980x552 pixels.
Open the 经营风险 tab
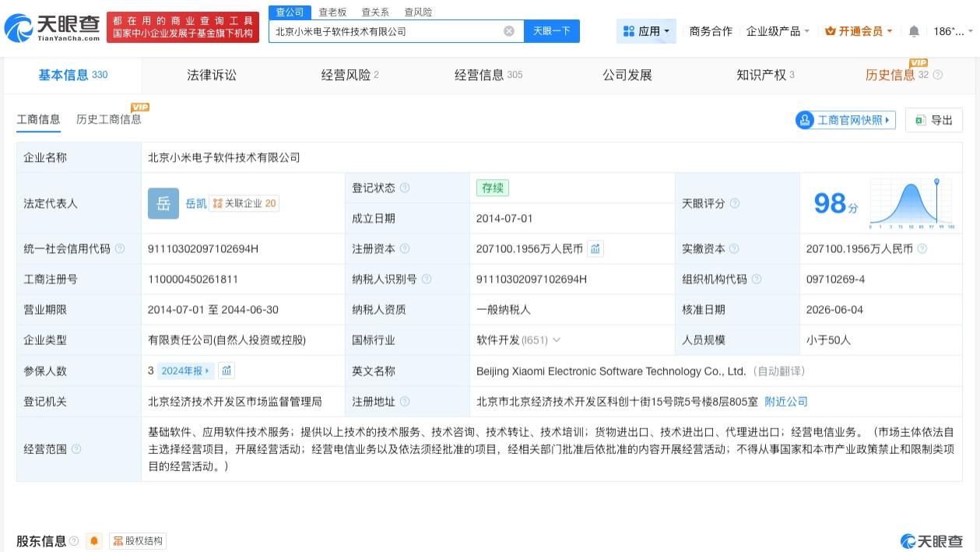coord(350,75)
